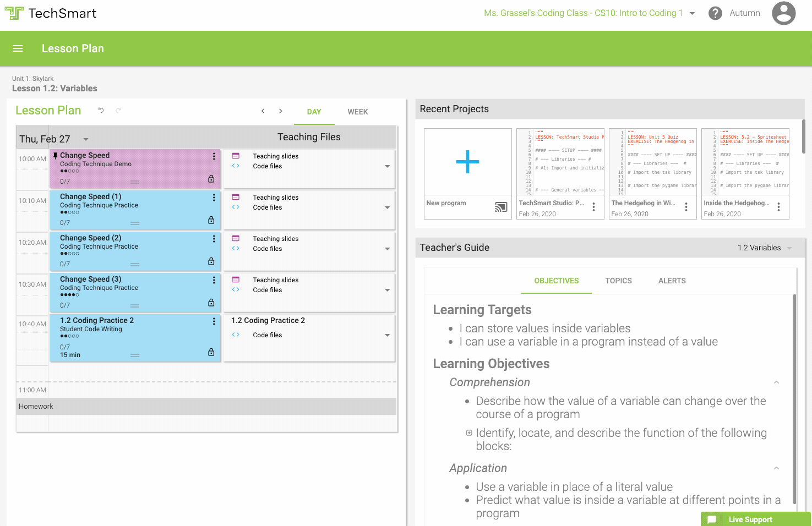812x526 pixels.
Task: Open The Hedgehog in Wi... project thumbnail
Action: click(x=653, y=162)
